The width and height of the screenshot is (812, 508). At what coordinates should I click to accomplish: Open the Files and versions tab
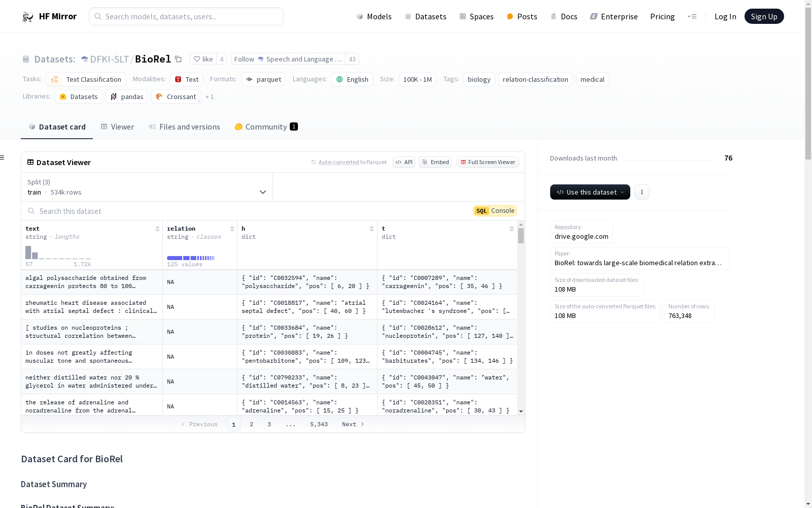tap(184, 127)
